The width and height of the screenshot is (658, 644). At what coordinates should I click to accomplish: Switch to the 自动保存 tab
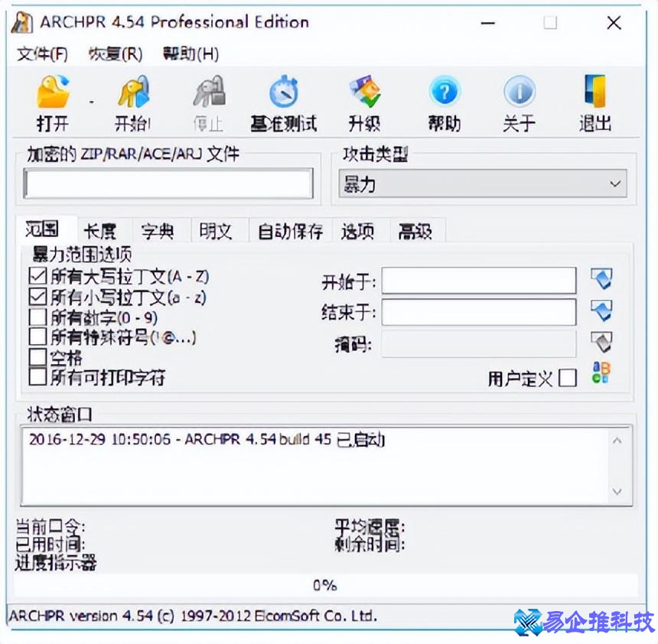pos(290,231)
